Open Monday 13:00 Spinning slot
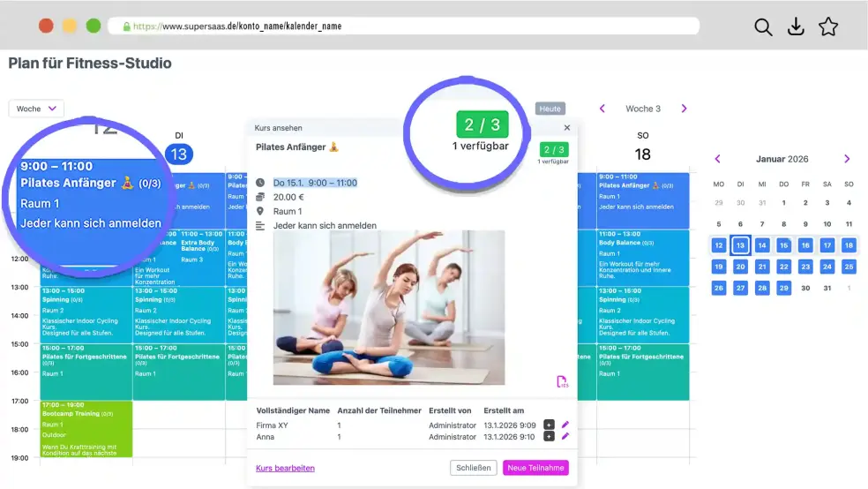 pos(86,314)
